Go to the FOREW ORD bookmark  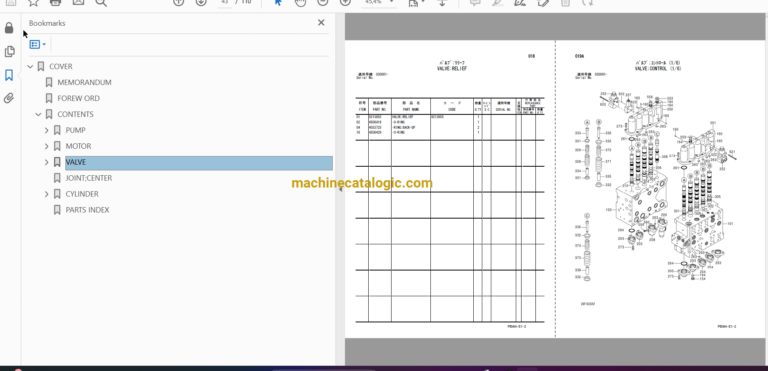78,99
